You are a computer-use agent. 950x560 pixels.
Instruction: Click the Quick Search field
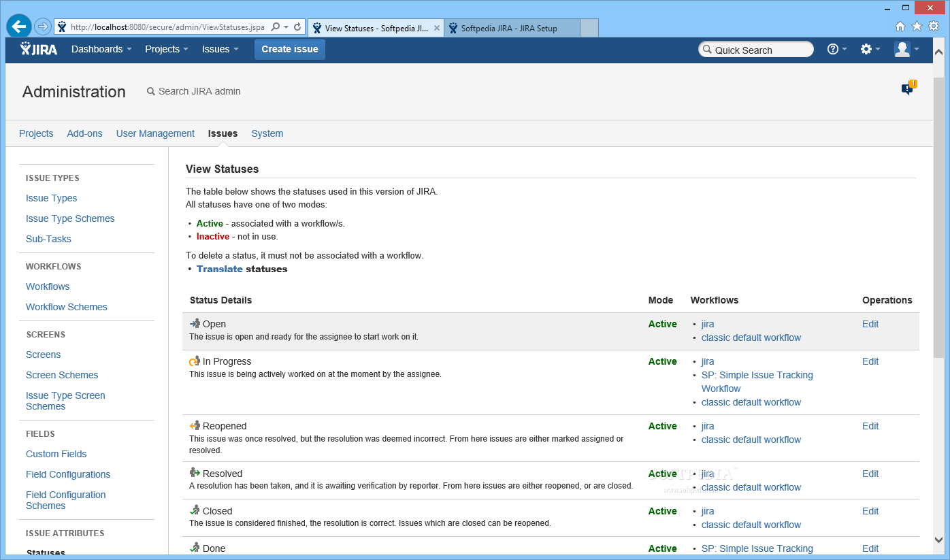[756, 50]
